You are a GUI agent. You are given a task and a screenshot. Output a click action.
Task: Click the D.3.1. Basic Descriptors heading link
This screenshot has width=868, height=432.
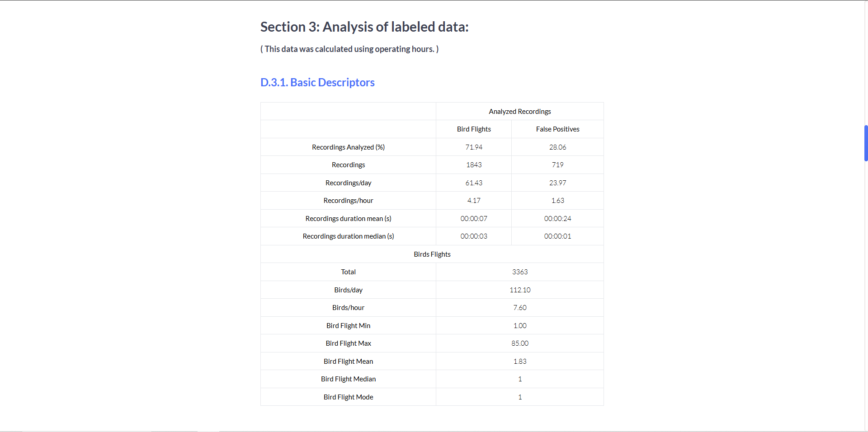[x=317, y=82]
